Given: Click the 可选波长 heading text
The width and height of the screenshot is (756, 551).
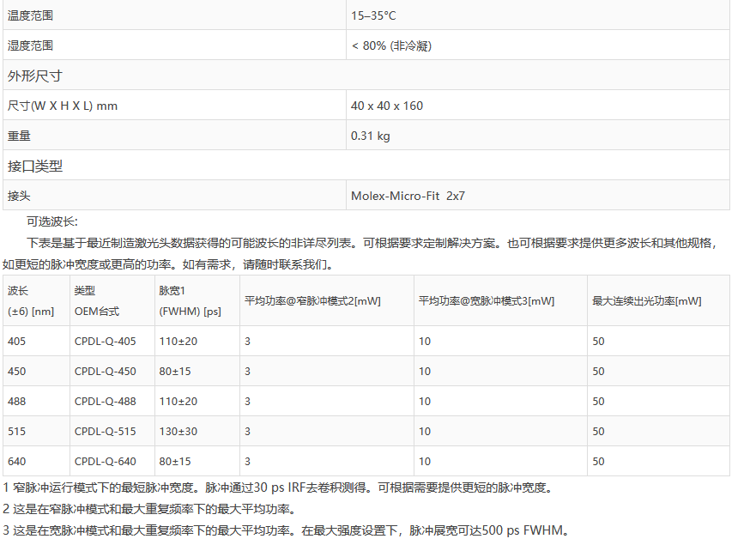Looking at the screenshot, I should tap(51, 221).
